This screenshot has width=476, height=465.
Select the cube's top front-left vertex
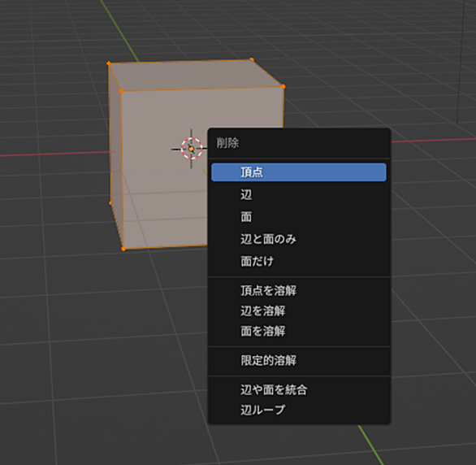tap(121, 91)
